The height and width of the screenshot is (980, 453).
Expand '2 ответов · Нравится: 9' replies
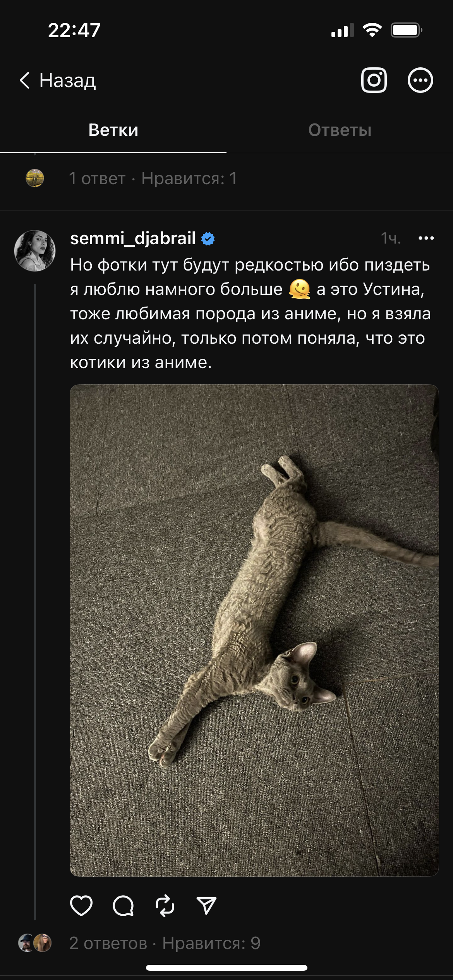pyautogui.click(x=165, y=943)
